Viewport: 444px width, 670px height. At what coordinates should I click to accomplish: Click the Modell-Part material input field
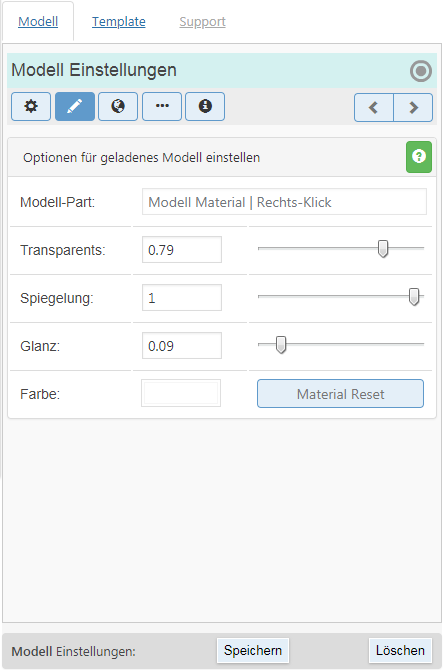tap(284, 202)
